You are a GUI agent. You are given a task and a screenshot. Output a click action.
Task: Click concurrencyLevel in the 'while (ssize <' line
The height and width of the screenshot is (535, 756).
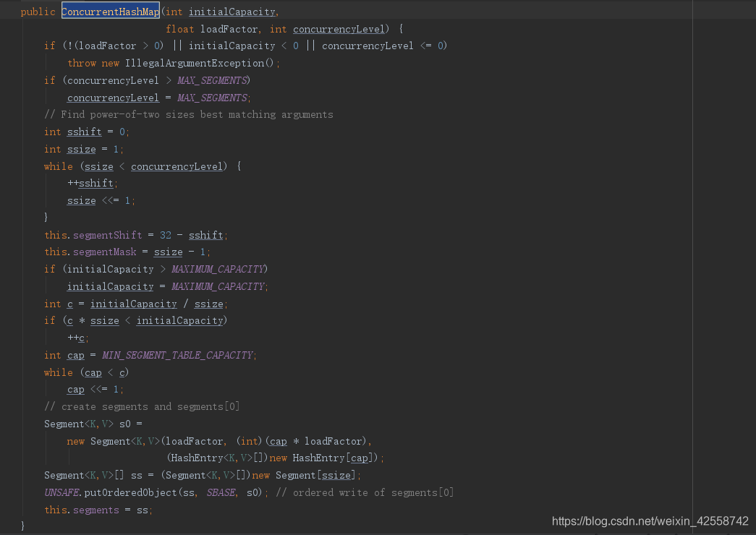(177, 166)
